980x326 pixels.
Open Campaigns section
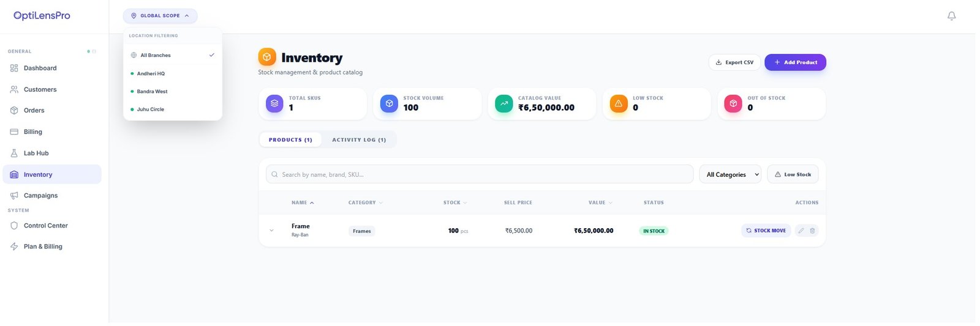tap(52, 195)
